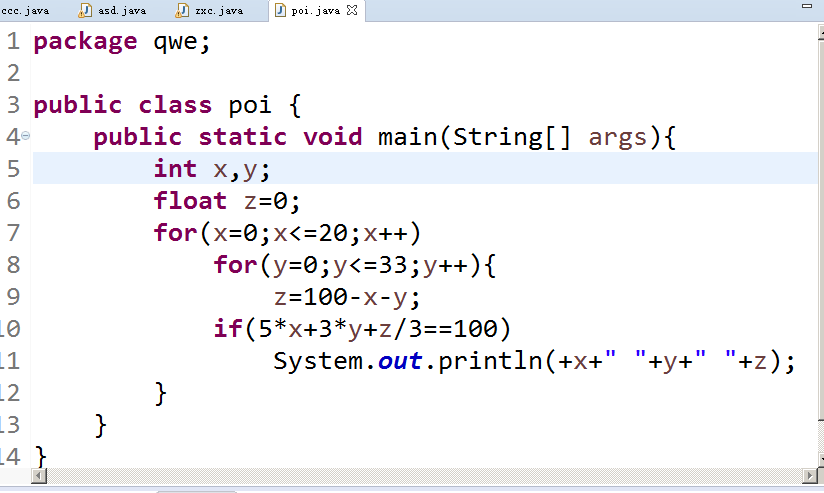This screenshot has height=493, width=824.
Task: Click the asd.java file icon
Action: (85, 11)
